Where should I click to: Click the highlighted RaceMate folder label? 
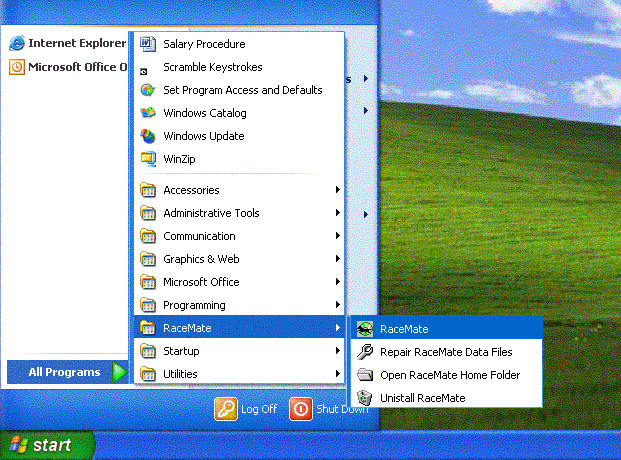[187, 328]
